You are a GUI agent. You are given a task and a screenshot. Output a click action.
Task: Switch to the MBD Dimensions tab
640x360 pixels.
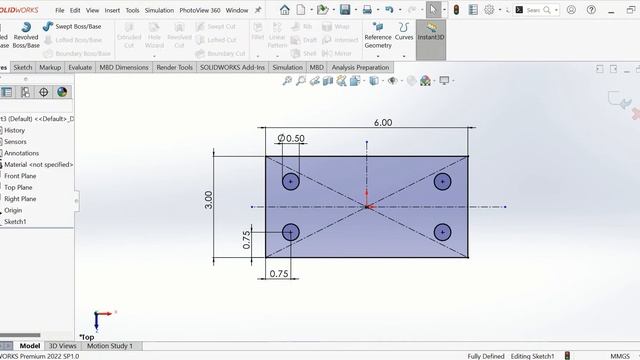click(x=124, y=67)
